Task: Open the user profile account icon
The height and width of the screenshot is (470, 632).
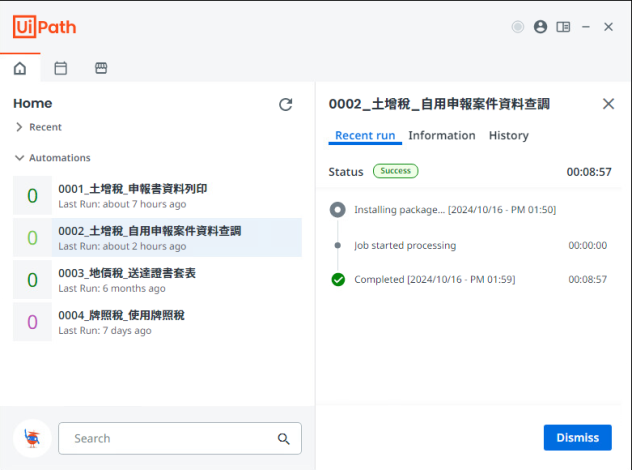Action: (540, 27)
